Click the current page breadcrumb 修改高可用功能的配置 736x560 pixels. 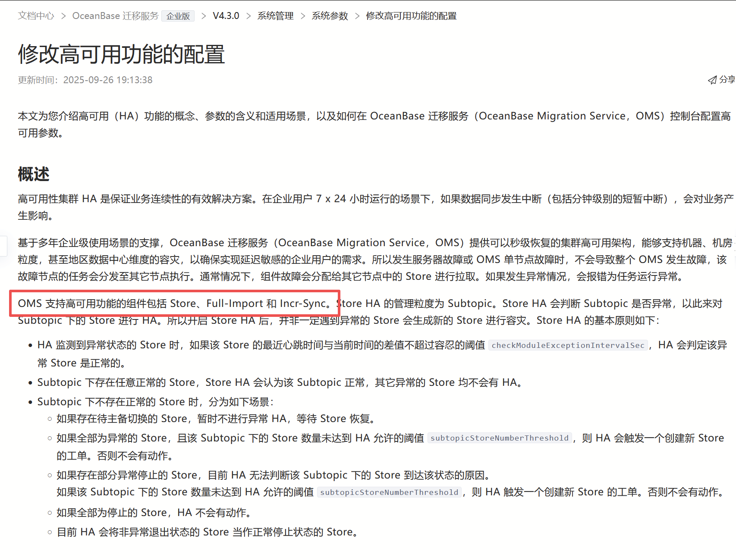click(x=411, y=16)
